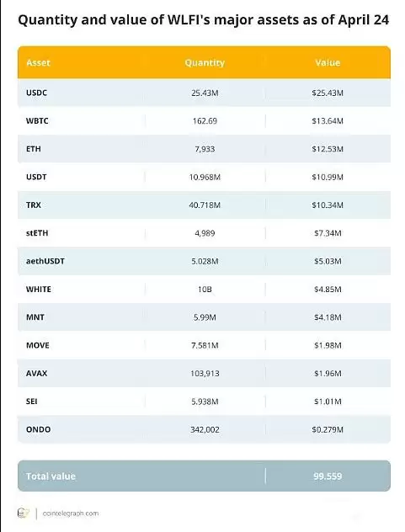The width and height of the screenshot is (405, 532).
Task: Click the MOVE value $1.98M cell
Action: tap(328, 345)
